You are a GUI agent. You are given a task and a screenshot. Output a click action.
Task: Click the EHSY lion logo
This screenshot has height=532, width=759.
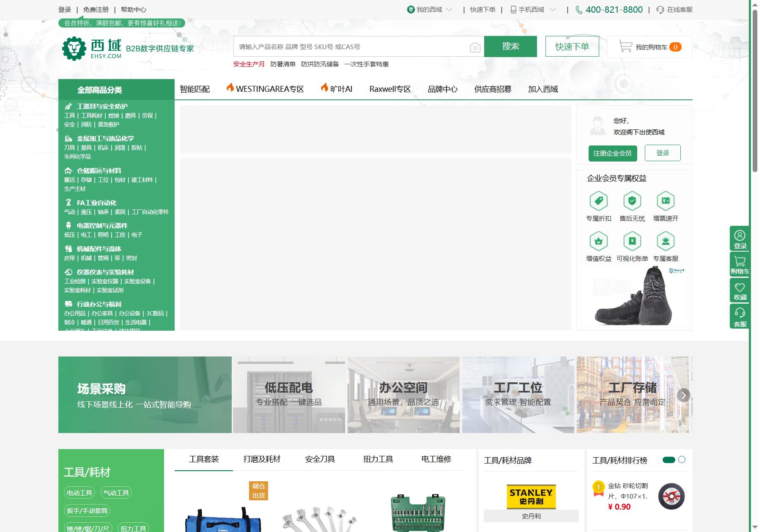(74, 48)
